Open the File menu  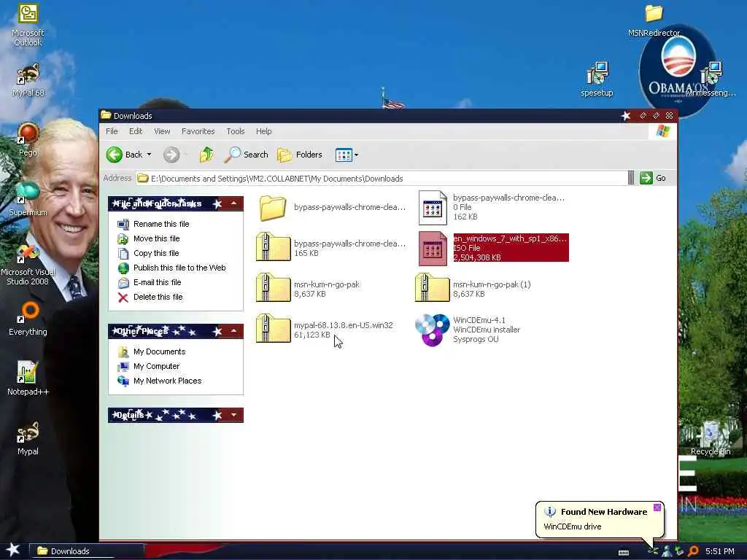[x=112, y=131]
